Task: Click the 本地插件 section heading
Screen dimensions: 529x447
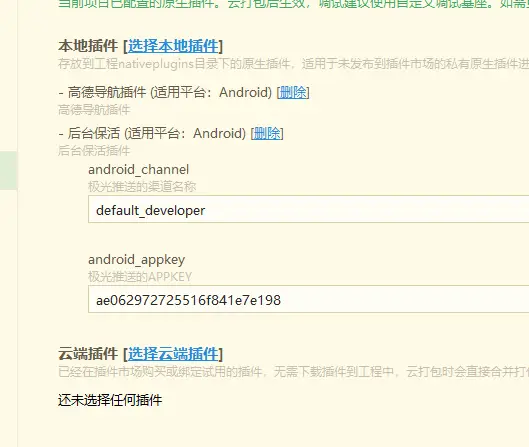Action: [88, 46]
